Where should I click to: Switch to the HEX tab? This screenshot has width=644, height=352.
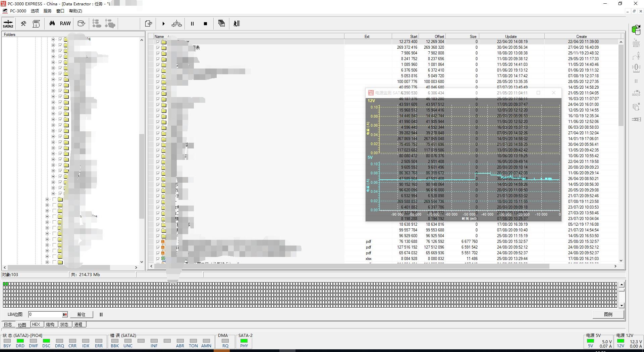pyautogui.click(x=36, y=324)
